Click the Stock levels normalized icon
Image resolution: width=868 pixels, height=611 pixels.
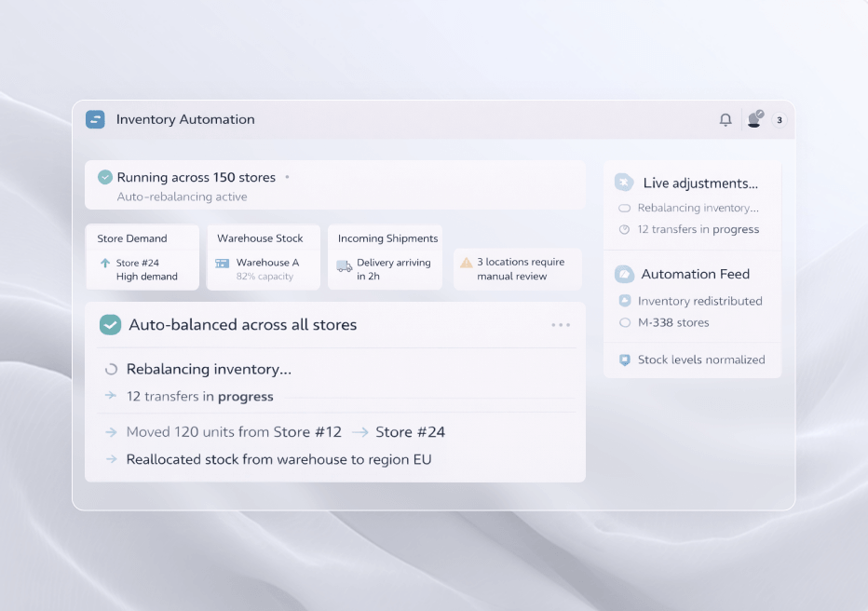625,360
